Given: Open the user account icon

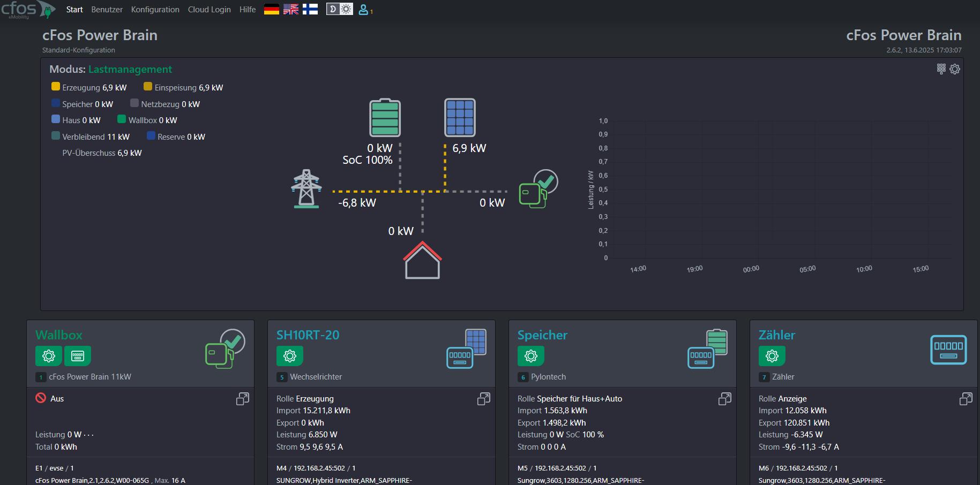Looking at the screenshot, I should point(364,10).
